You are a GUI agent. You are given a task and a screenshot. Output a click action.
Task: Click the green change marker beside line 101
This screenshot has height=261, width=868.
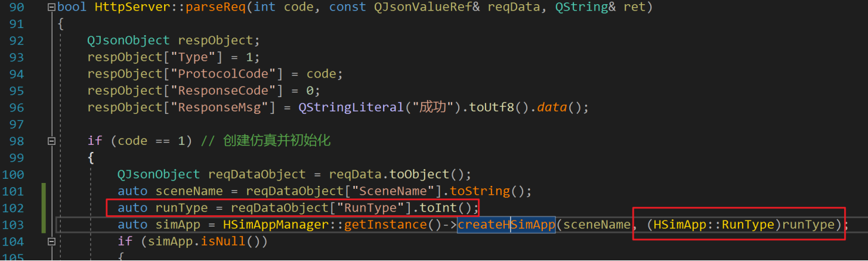(44, 191)
